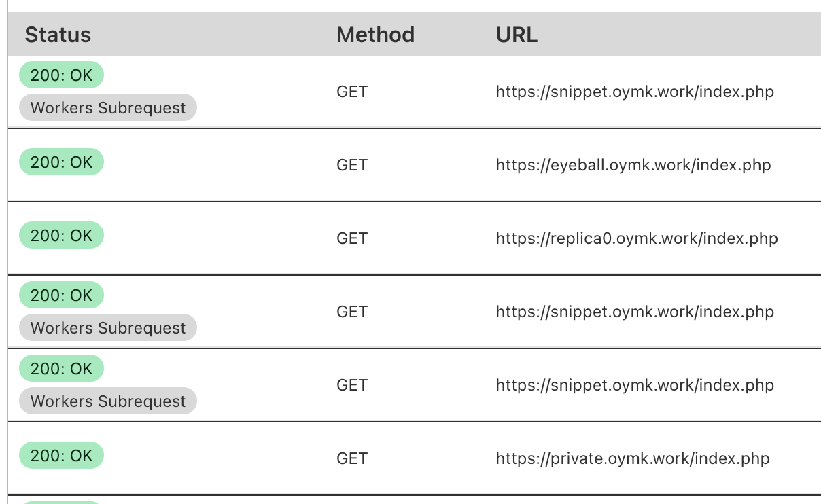Click the Status column header
This screenshot has height=504, width=821.
click(x=58, y=35)
